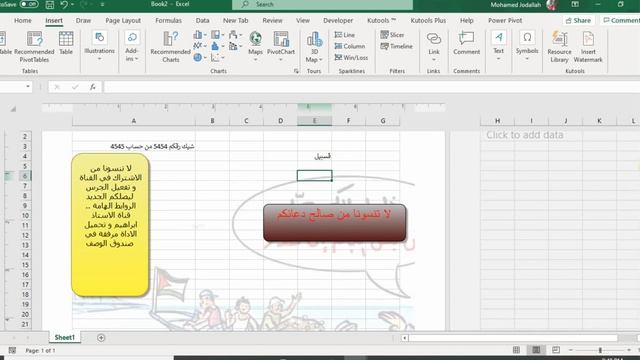Select row 10 header
The width and height of the screenshot is (640, 360).
(25, 216)
